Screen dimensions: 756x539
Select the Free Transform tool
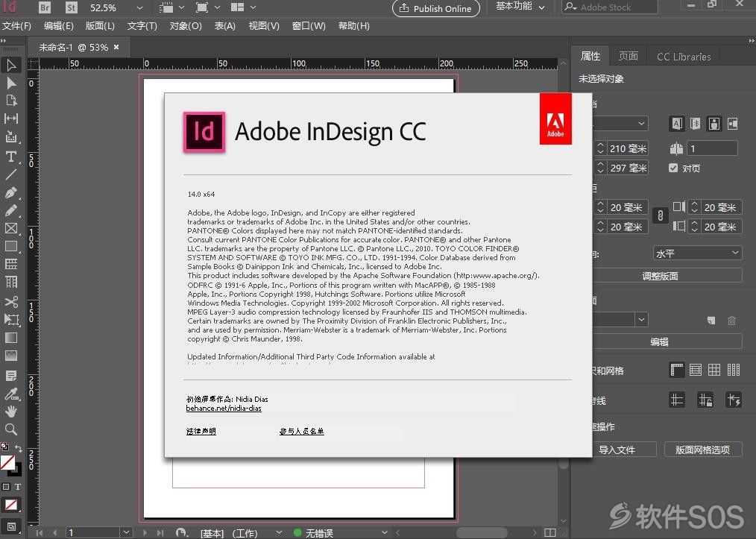pyautogui.click(x=11, y=319)
